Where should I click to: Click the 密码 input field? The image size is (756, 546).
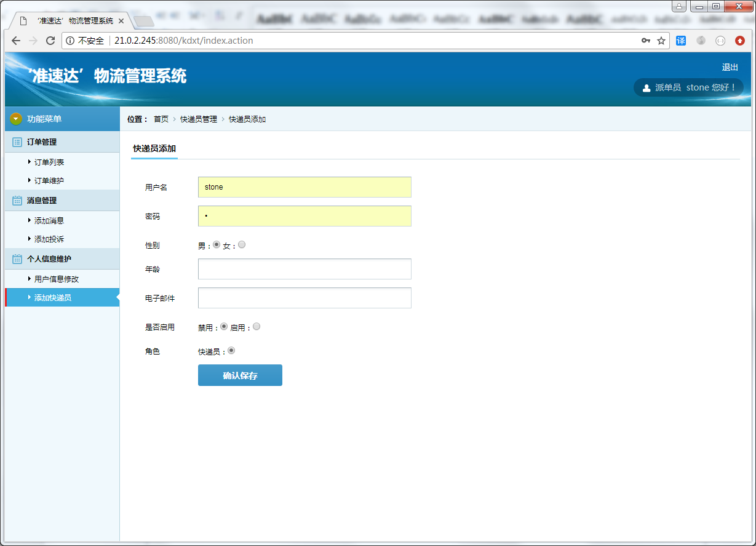304,216
